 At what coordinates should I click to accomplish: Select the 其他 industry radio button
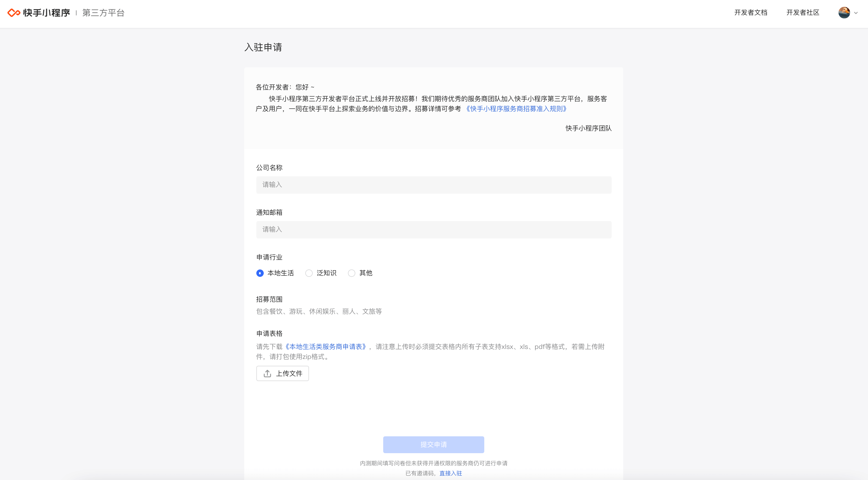coord(351,273)
